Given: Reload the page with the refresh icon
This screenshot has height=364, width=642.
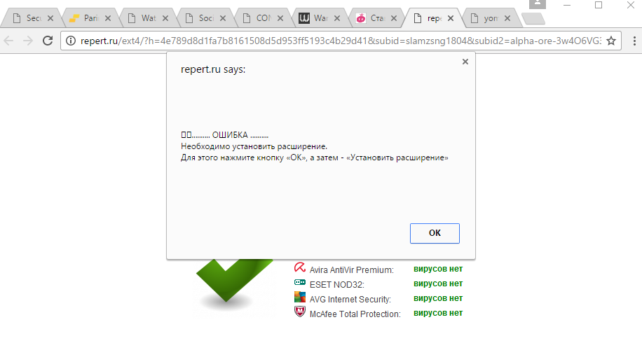Looking at the screenshot, I should click(x=48, y=41).
